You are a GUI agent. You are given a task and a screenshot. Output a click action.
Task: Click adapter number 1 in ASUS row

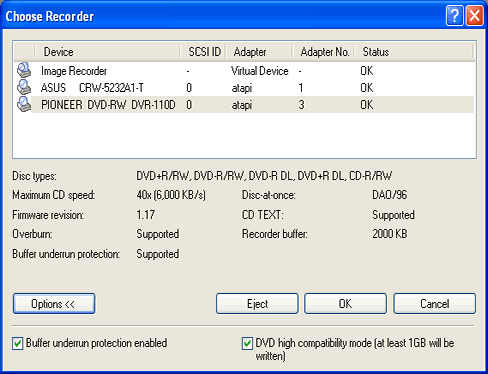(x=301, y=88)
